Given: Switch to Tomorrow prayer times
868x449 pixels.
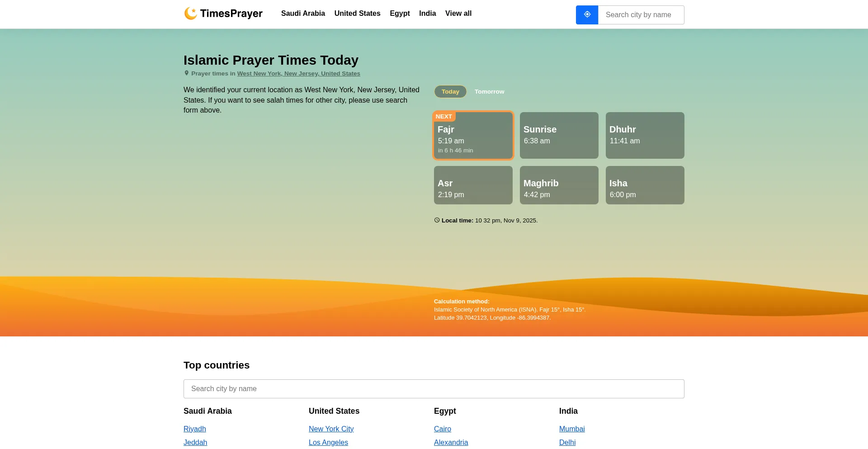Looking at the screenshot, I should click(x=489, y=92).
